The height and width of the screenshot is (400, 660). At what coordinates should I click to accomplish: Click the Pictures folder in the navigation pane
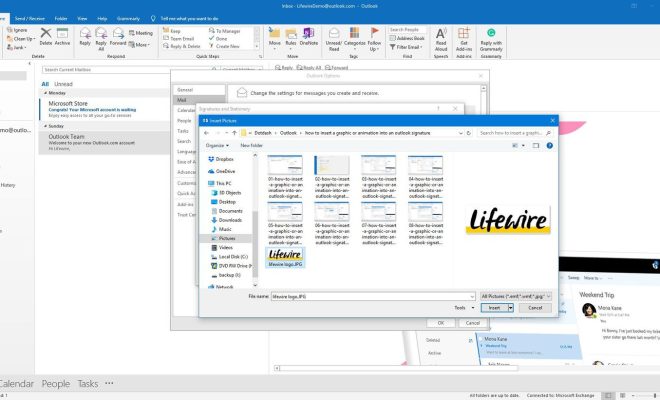pos(224,239)
